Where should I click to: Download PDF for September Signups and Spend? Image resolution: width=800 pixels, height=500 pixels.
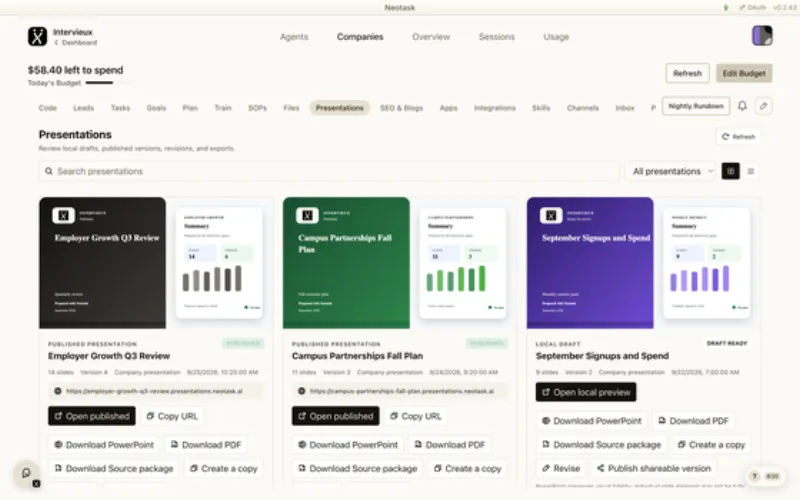(x=694, y=420)
